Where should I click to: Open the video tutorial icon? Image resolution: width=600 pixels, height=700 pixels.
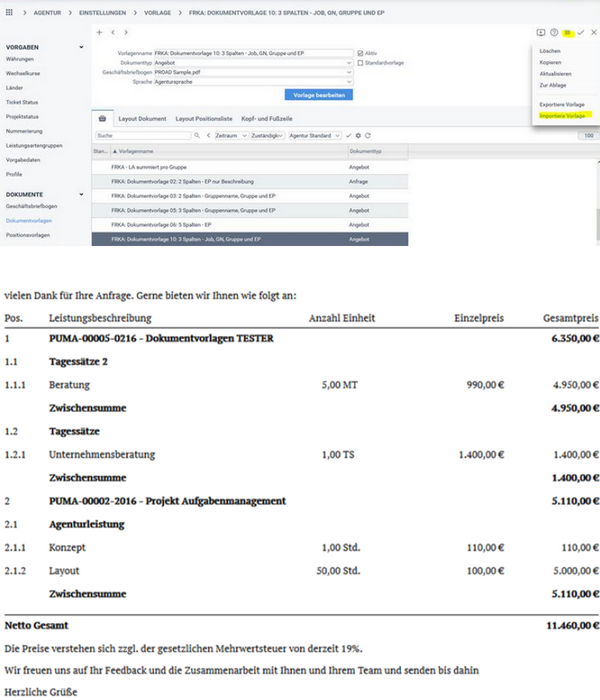(x=541, y=32)
